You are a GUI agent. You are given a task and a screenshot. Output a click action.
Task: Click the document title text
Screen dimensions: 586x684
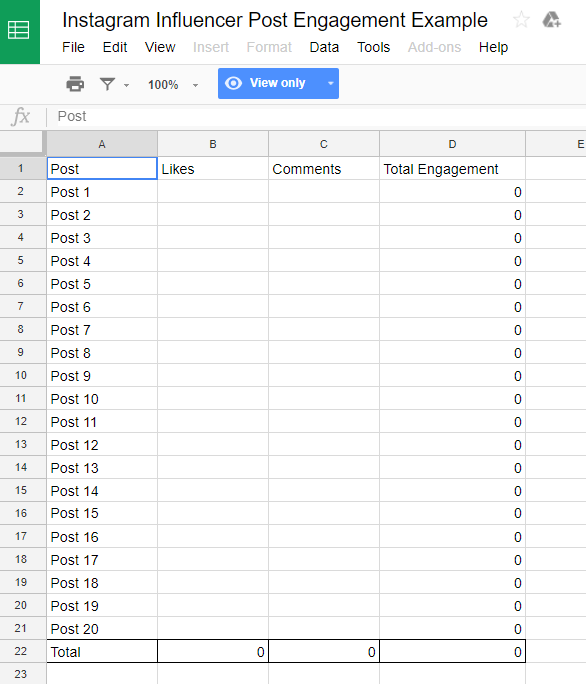coord(275,20)
